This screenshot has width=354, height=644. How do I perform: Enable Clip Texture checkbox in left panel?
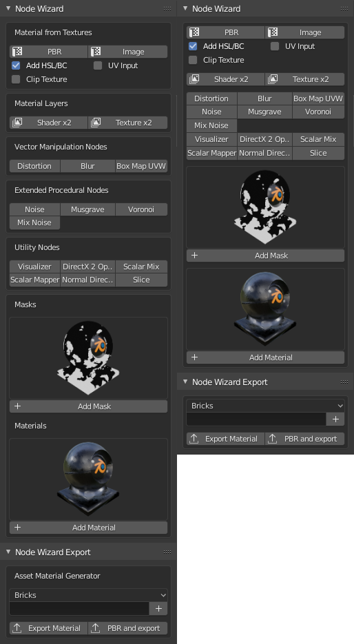pos(16,79)
